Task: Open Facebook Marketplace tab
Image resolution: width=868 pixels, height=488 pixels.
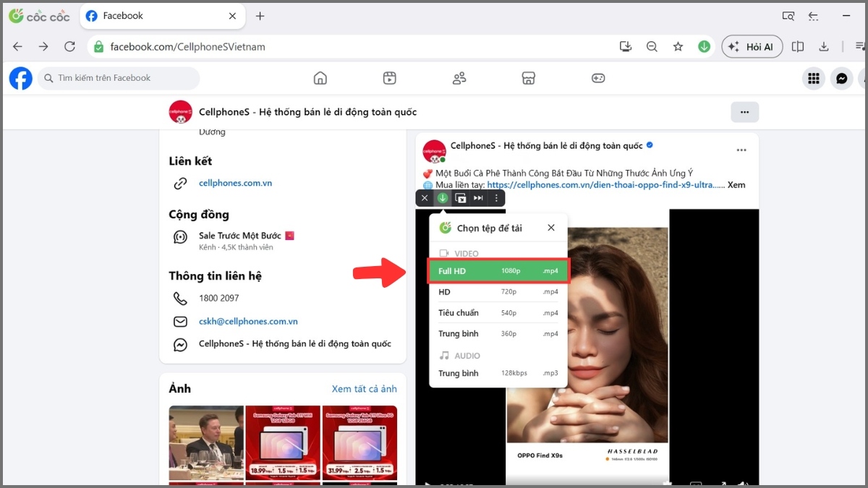Action: [x=529, y=78]
